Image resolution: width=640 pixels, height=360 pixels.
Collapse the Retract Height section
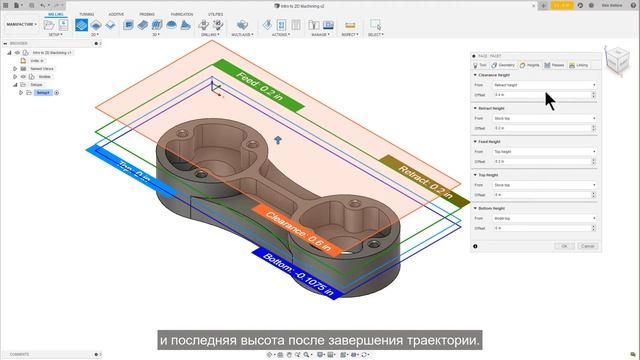[x=475, y=108]
